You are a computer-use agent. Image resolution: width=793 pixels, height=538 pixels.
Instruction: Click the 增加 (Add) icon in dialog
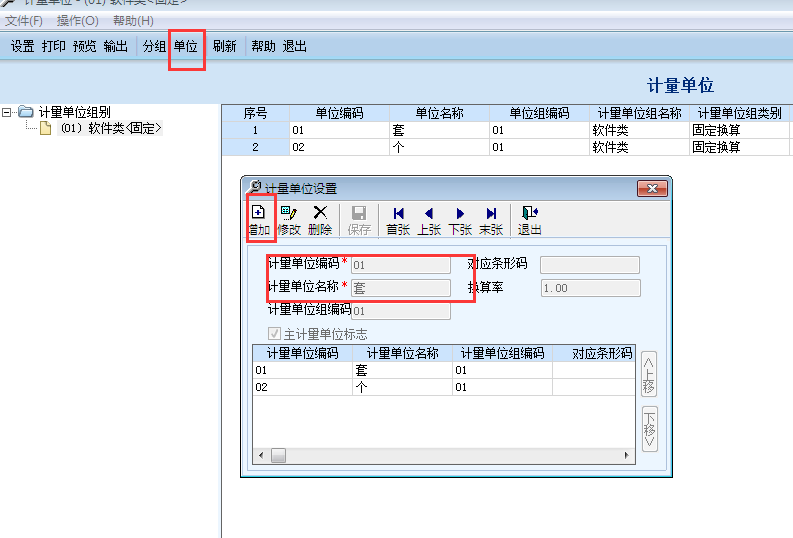tap(259, 219)
